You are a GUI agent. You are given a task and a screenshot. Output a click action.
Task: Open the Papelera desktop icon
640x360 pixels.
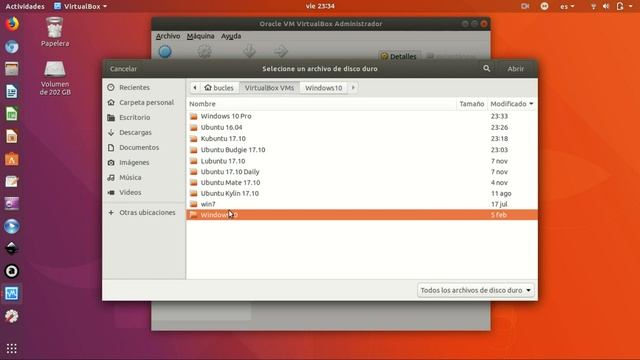tap(55, 32)
